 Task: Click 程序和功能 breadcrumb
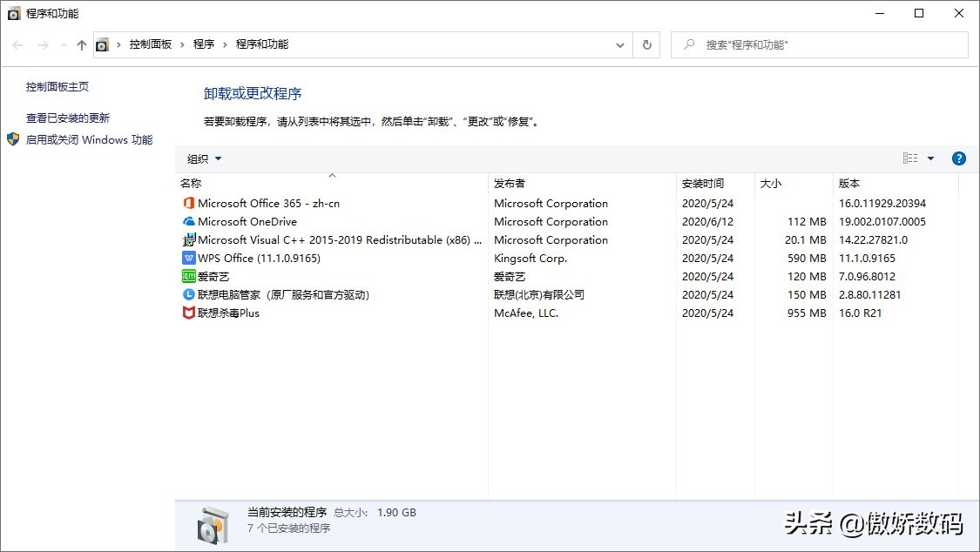[x=262, y=44]
